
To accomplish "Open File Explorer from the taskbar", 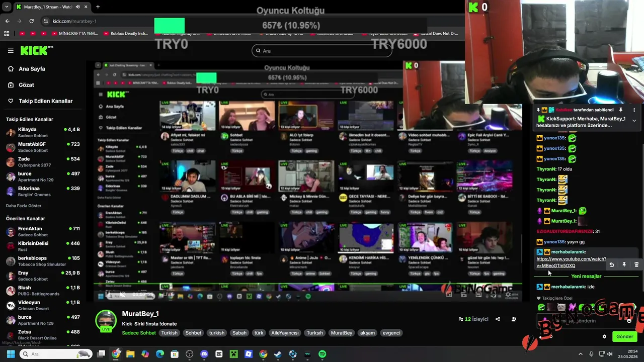I will 130,354.
